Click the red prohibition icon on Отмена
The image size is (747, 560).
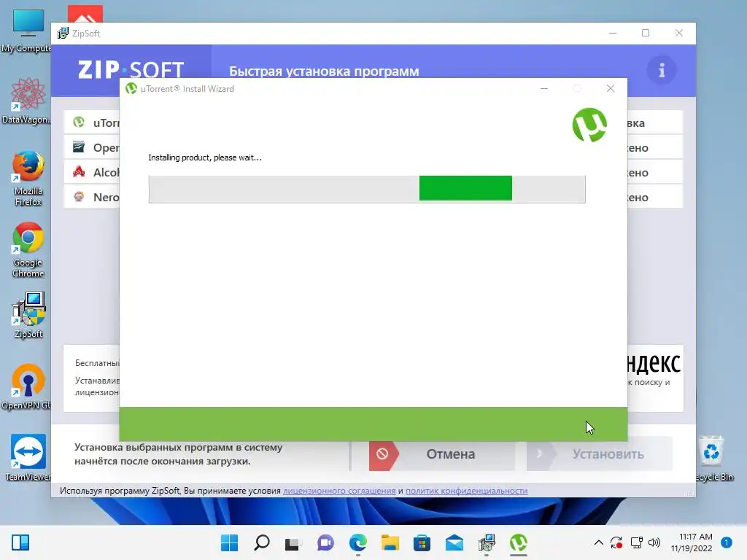coord(382,454)
